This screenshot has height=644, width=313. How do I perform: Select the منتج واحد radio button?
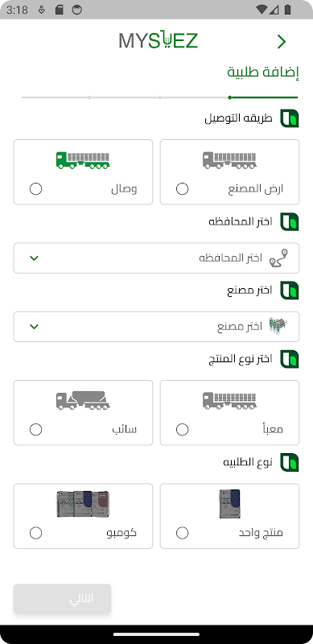(x=182, y=533)
